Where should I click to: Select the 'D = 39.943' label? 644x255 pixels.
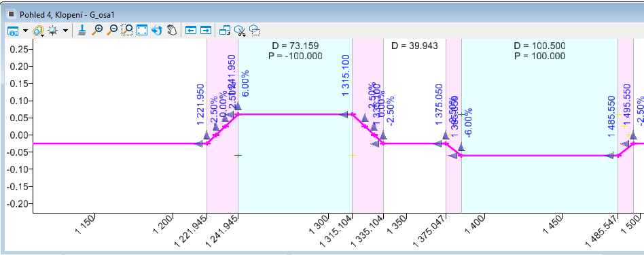(x=414, y=46)
